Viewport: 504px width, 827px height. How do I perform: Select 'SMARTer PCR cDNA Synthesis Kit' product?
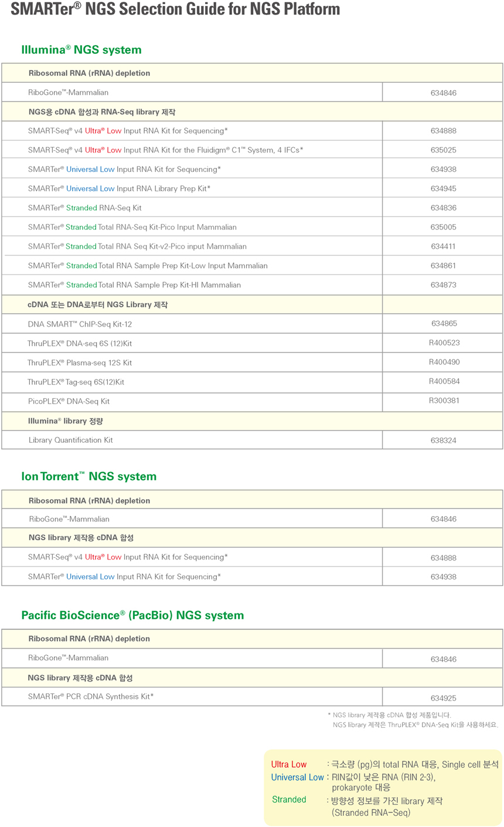click(x=91, y=697)
